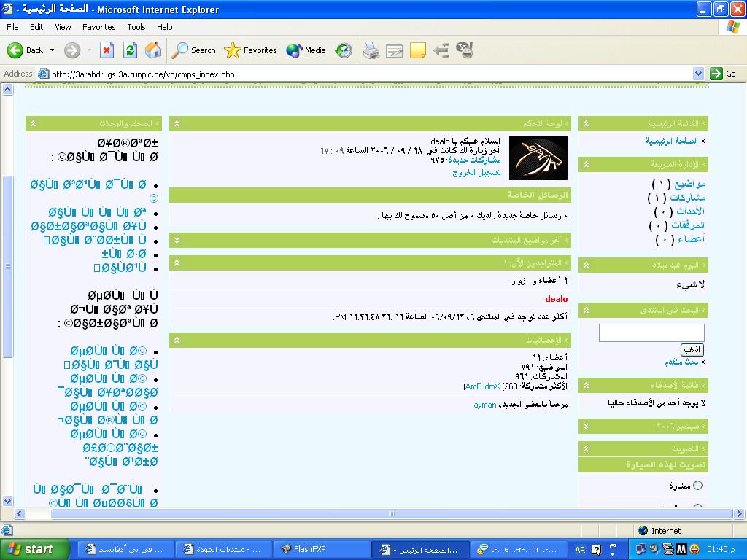Select the ممتازة rating radio button
The height and width of the screenshot is (560, 747).
click(x=697, y=485)
